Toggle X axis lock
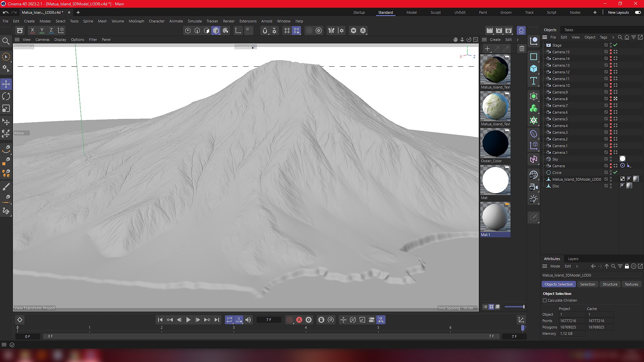 coord(33,31)
